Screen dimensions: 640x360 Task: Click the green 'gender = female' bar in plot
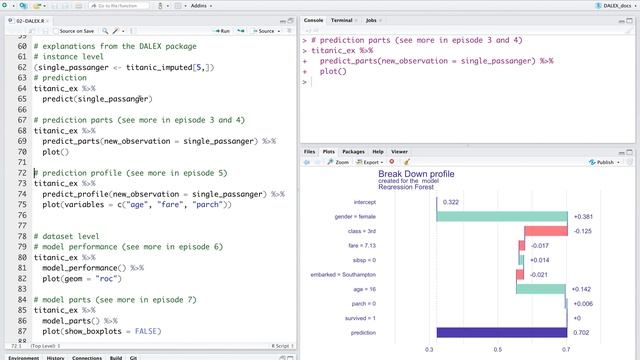pyautogui.click(x=502, y=216)
